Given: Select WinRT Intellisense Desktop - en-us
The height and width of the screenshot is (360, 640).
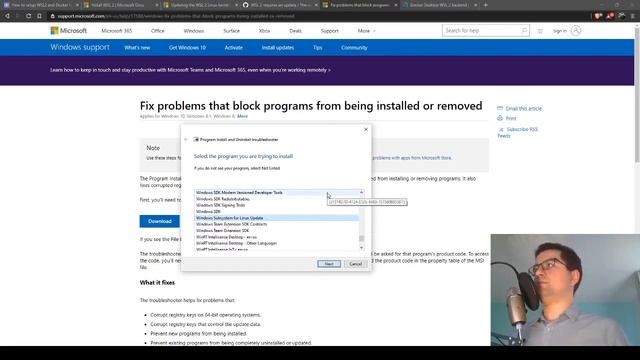Looking at the screenshot, I should point(277,237).
